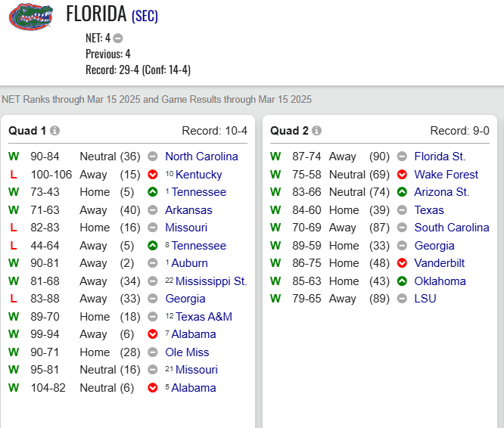The image size is (504, 428).
Task: Click green up arrow beside Arizona St.
Action: coord(402,192)
